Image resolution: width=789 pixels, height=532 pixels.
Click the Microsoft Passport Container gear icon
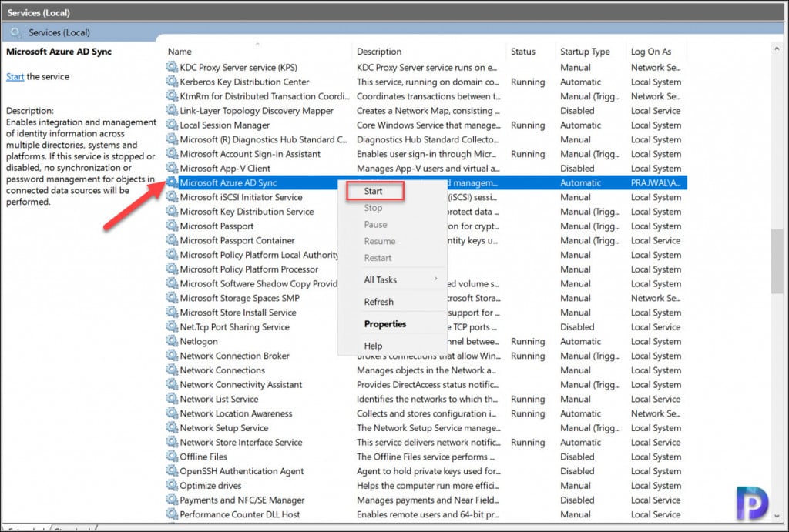click(x=172, y=240)
